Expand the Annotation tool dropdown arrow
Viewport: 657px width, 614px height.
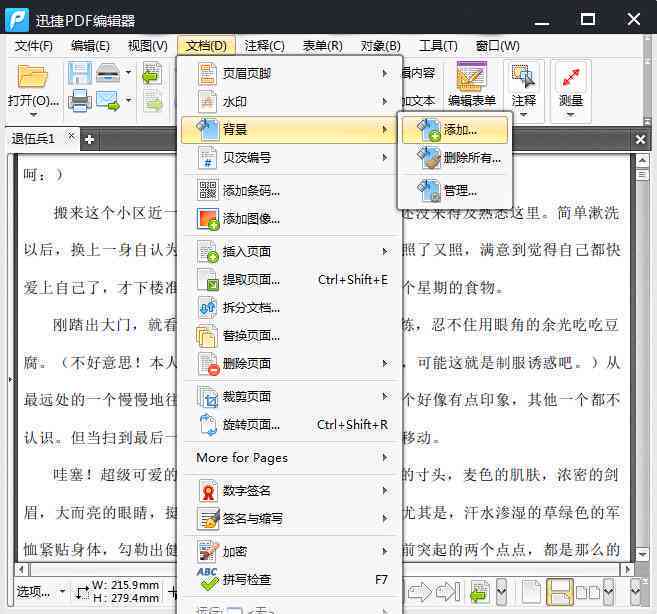(x=523, y=115)
